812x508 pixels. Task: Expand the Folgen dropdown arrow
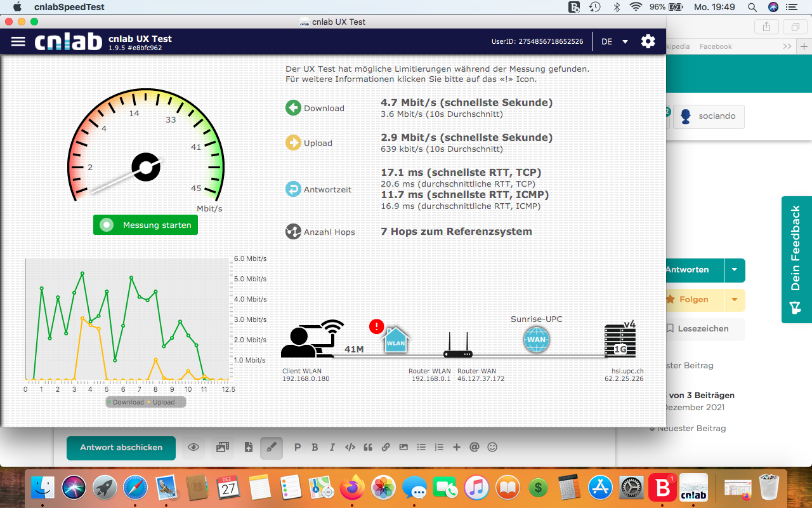[x=735, y=300]
